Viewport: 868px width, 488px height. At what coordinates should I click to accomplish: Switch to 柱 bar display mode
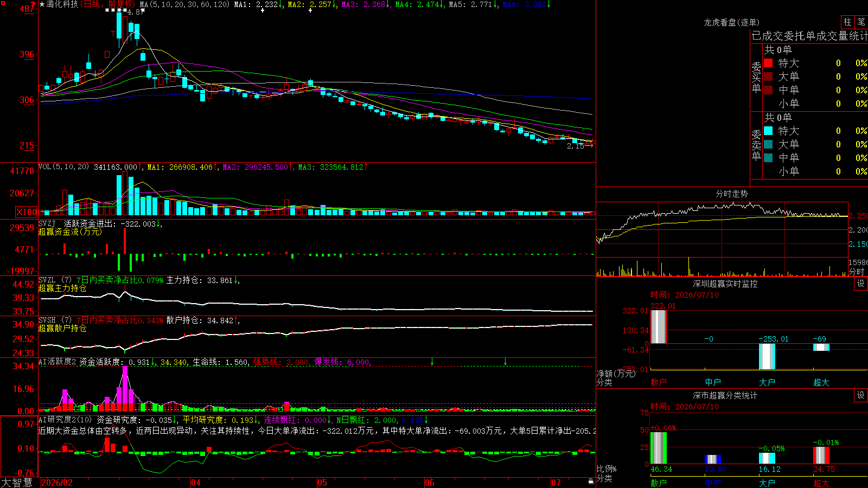(x=847, y=22)
